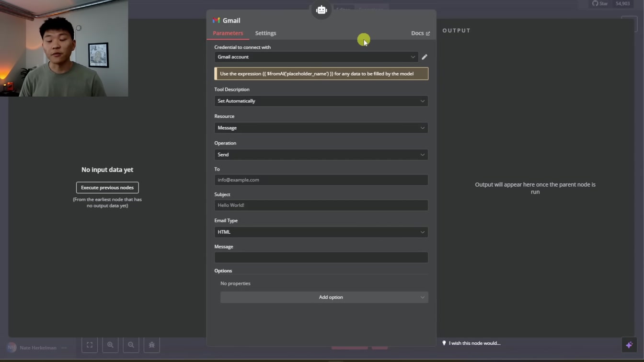Click the zoom out magnifier icon
This screenshot has width=644, height=362.
[x=131, y=345]
